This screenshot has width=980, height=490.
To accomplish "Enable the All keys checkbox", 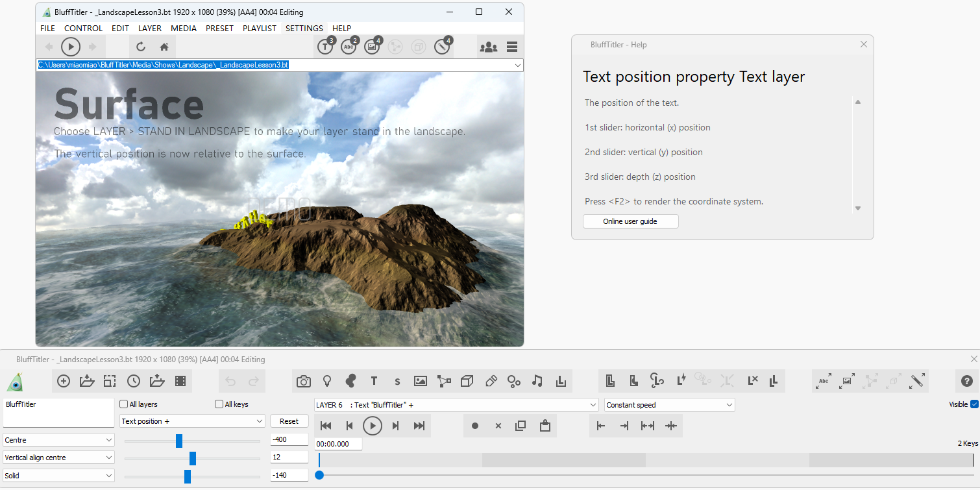I will (x=219, y=404).
